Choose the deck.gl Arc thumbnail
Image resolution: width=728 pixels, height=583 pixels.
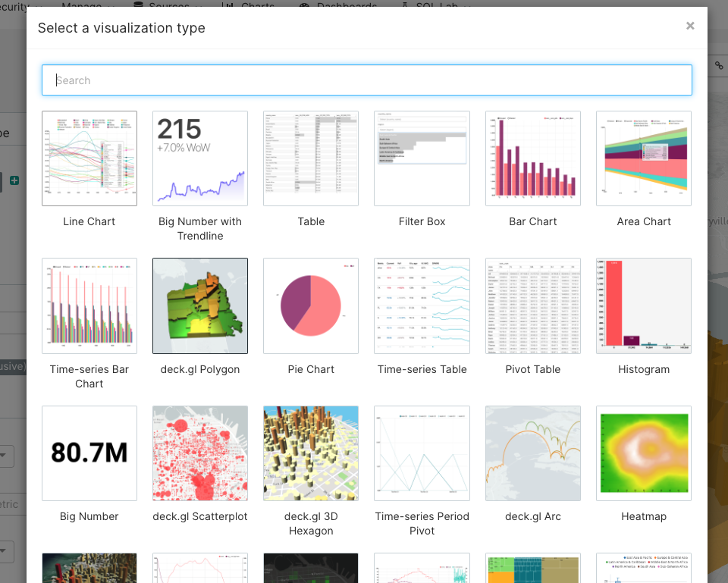(533, 453)
